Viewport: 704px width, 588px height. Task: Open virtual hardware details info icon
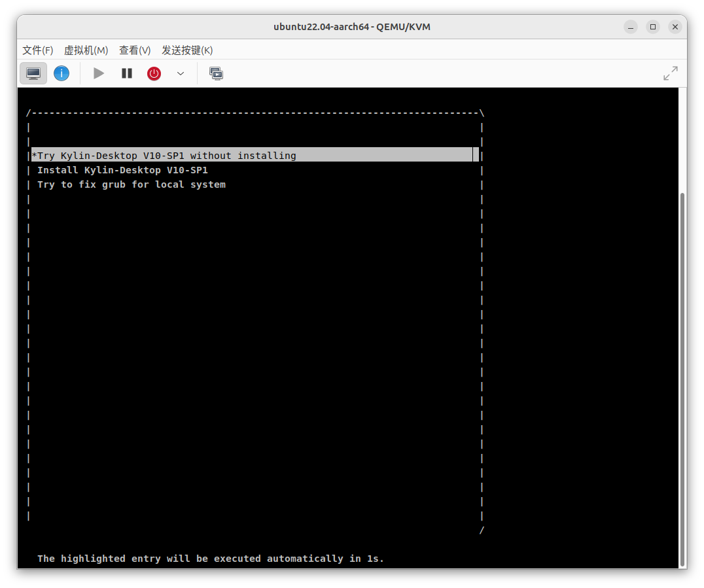[62, 73]
